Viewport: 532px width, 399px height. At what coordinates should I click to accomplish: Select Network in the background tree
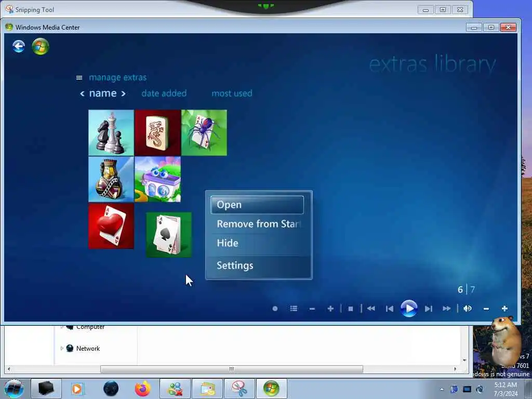[x=88, y=349]
